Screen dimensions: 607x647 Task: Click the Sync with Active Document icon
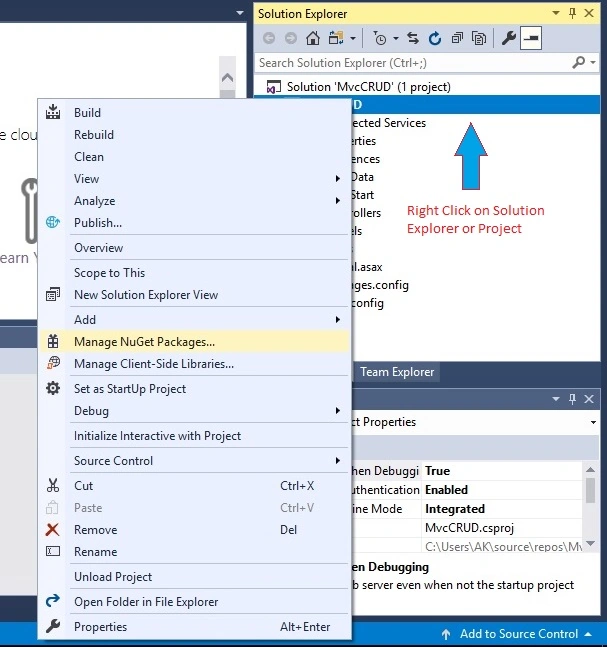tap(413, 38)
